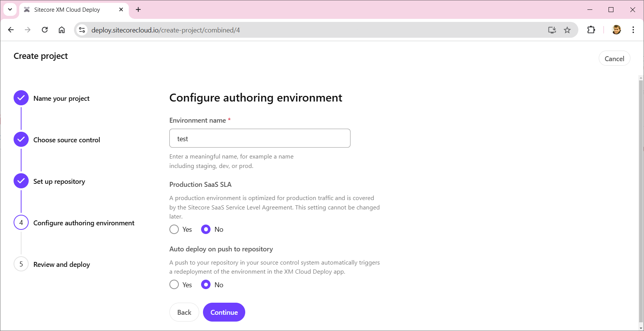Viewport: 644px width, 331px height.
Task: Open site information icon in address bar
Action: click(x=82, y=30)
